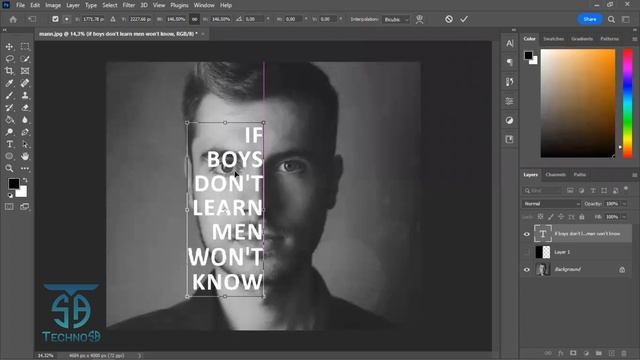The image size is (640, 360).
Task: Select the Blur tool
Action: point(25,120)
